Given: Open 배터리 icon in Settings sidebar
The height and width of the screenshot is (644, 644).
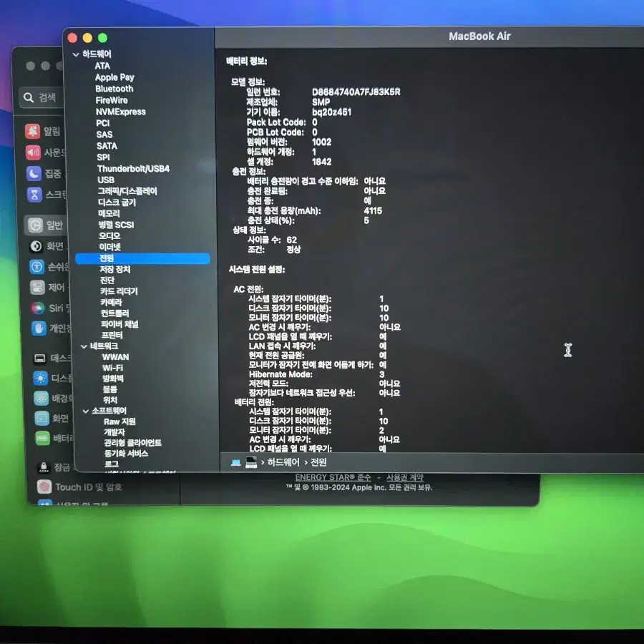Looking at the screenshot, I should [42, 438].
